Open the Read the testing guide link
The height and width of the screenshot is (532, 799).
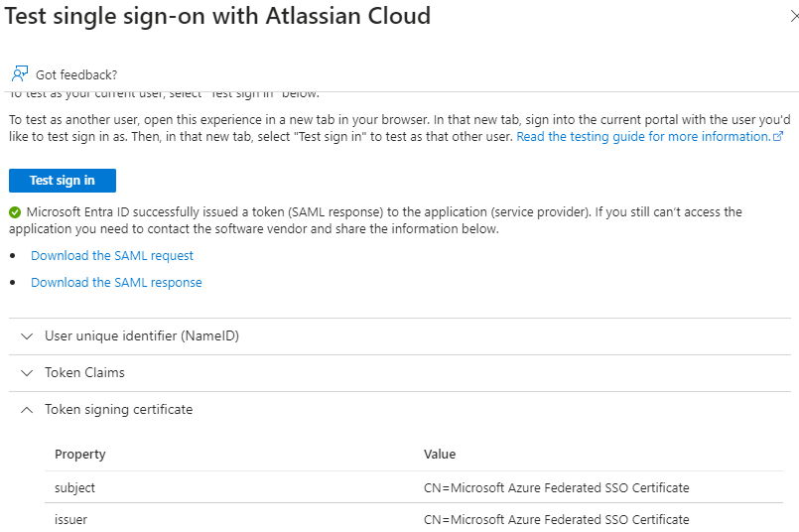(x=643, y=137)
